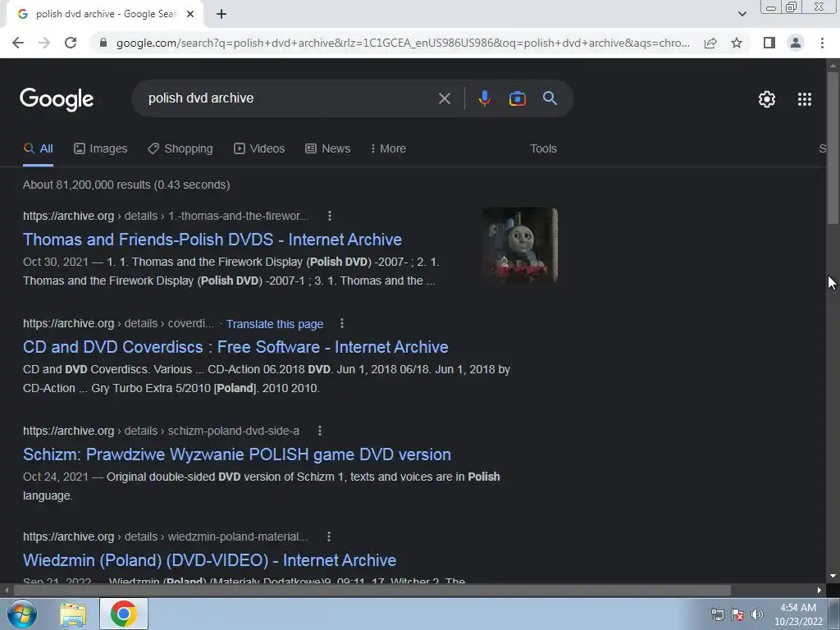The height and width of the screenshot is (630, 840).
Task: Open Action Center flag tray icon
Action: [x=737, y=614]
